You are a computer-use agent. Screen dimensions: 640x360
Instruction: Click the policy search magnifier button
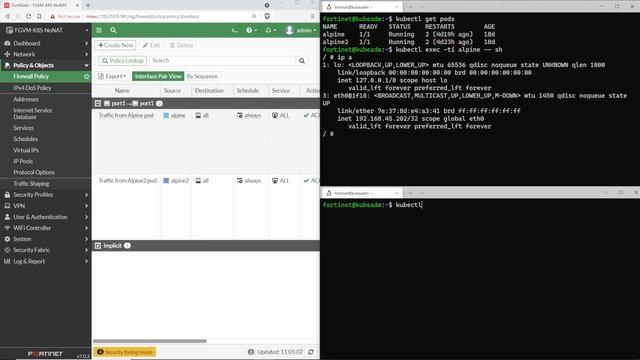[x=302, y=61]
